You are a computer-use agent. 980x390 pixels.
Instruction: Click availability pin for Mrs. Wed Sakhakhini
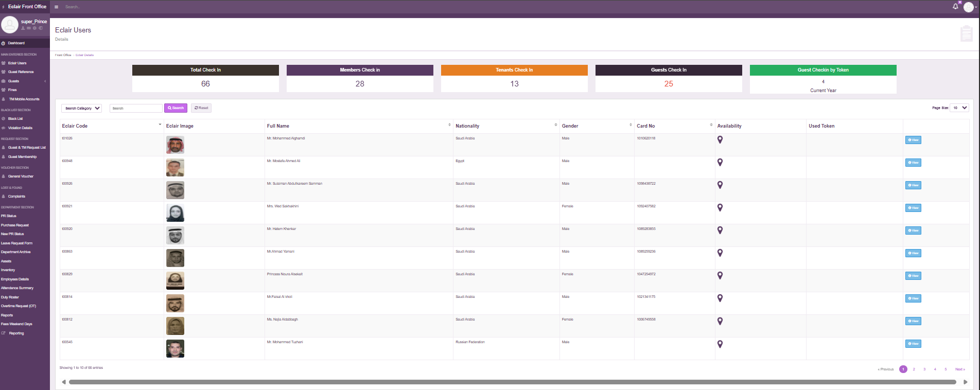[720, 208]
